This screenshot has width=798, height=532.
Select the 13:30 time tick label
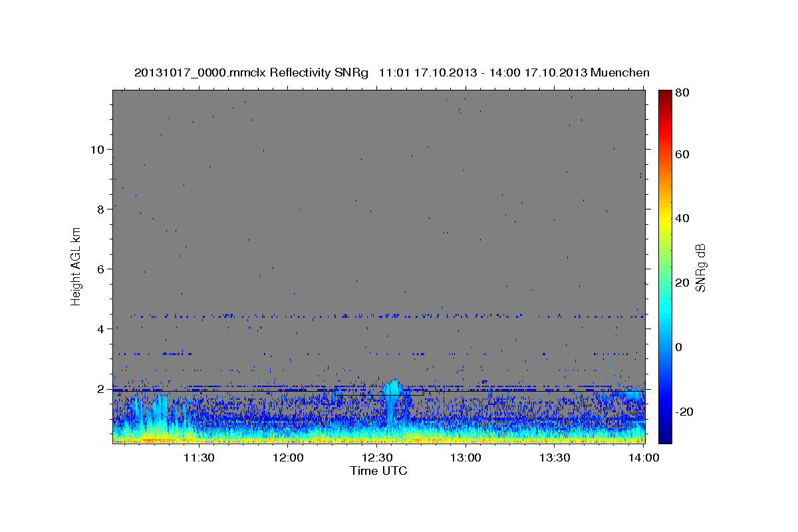click(x=554, y=458)
